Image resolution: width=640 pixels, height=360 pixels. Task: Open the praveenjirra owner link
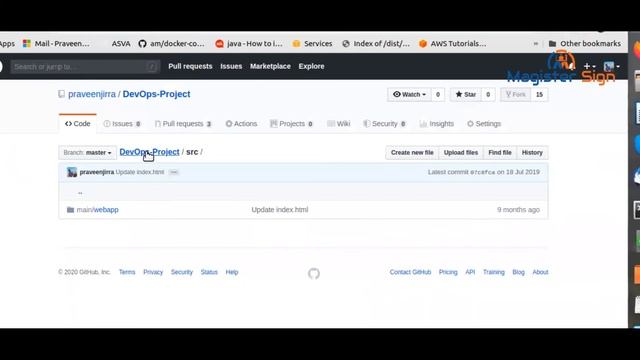(x=92, y=94)
